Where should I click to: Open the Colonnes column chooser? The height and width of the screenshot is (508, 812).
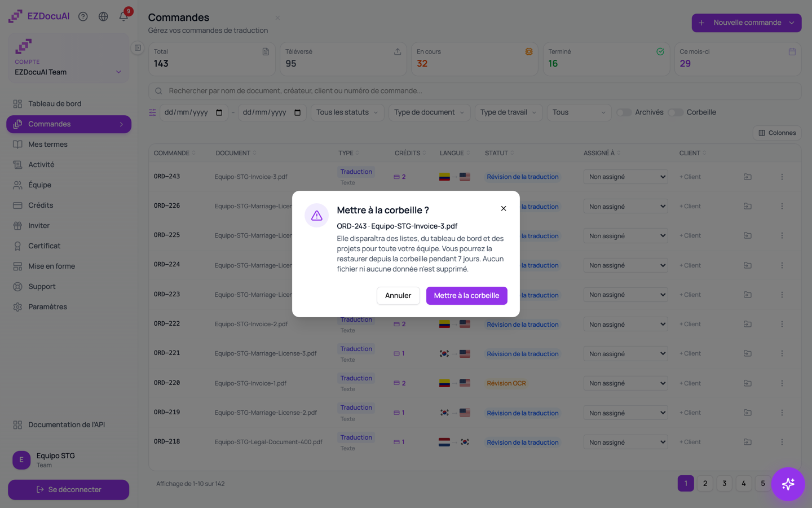(777, 133)
